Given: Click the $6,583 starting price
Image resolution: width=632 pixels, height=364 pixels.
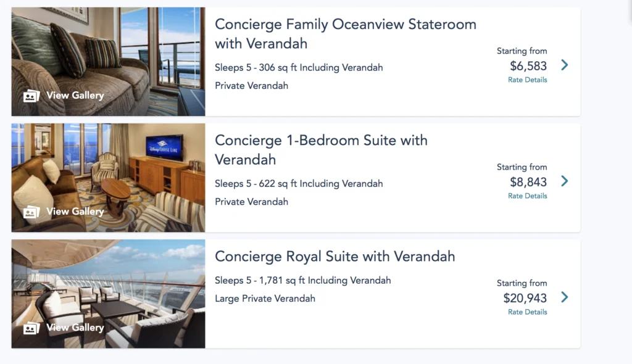Looking at the screenshot, I should coord(528,66).
